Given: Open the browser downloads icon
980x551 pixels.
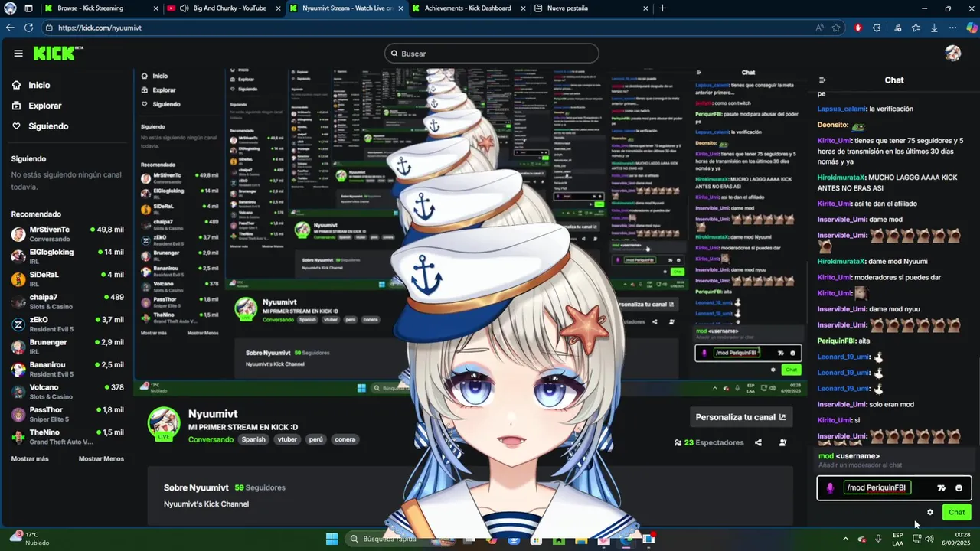Looking at the screenshot, I should point(934,28).
